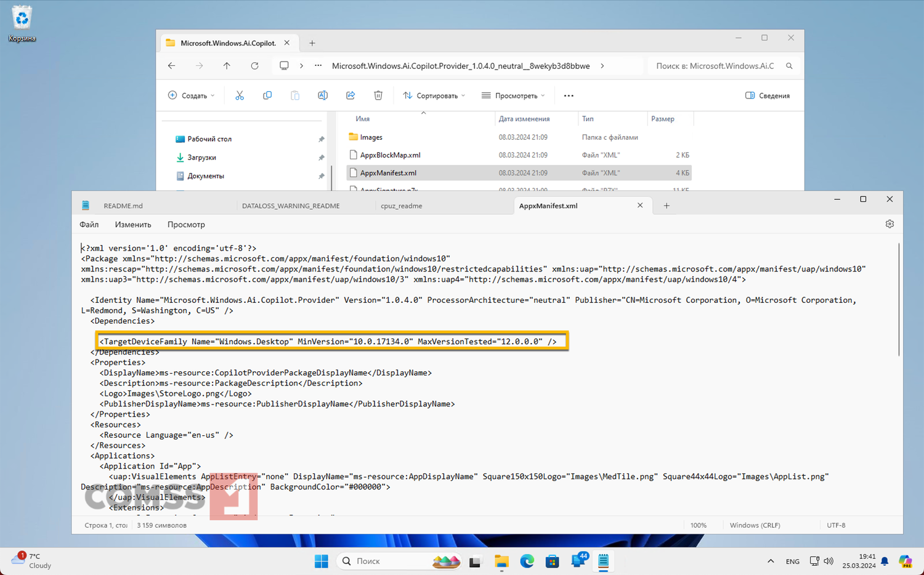Toggle the Сведения details pane
The height and width of the screenshot is (575, 924).
pyautogui.click(x=768, y=95)
